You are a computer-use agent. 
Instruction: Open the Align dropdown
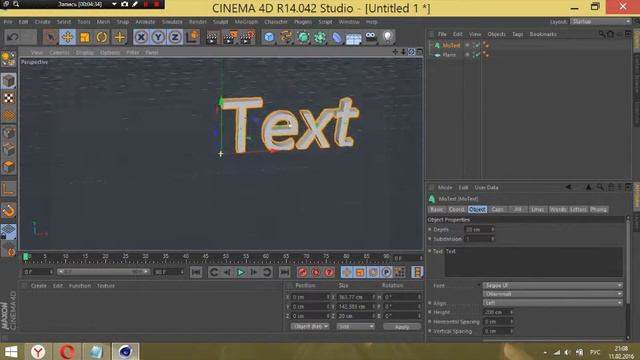click(553, 303)
